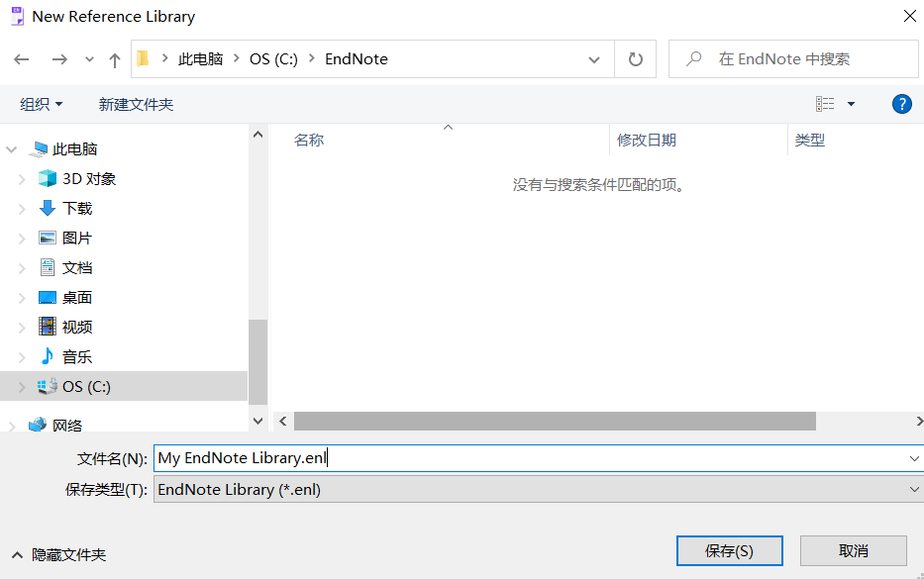This screenshot has width=924, height=579.
Task: Open the 文件名 dropdown arrow
Action: pos(914,458)
